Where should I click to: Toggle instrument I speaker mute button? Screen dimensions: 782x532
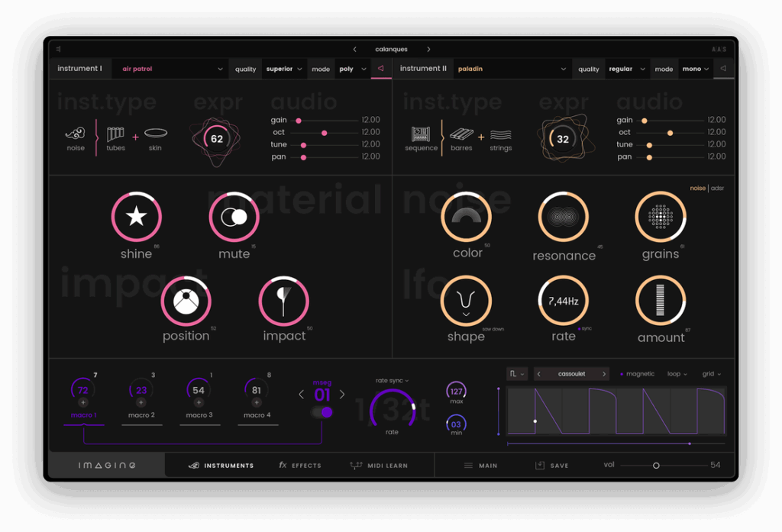380,69
